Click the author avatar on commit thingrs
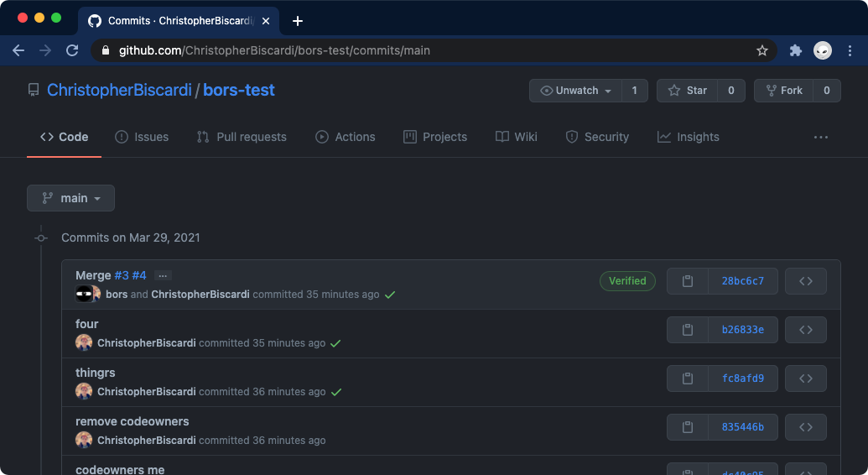The height and width of the screenshot is (475, 868). [84, 391]
